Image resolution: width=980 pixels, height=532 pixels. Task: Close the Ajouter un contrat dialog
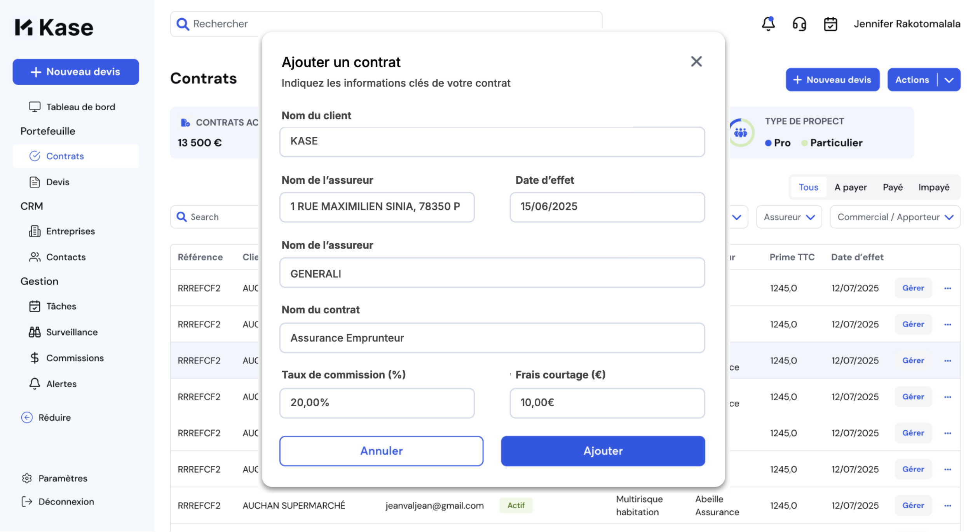tap(696, 61)
